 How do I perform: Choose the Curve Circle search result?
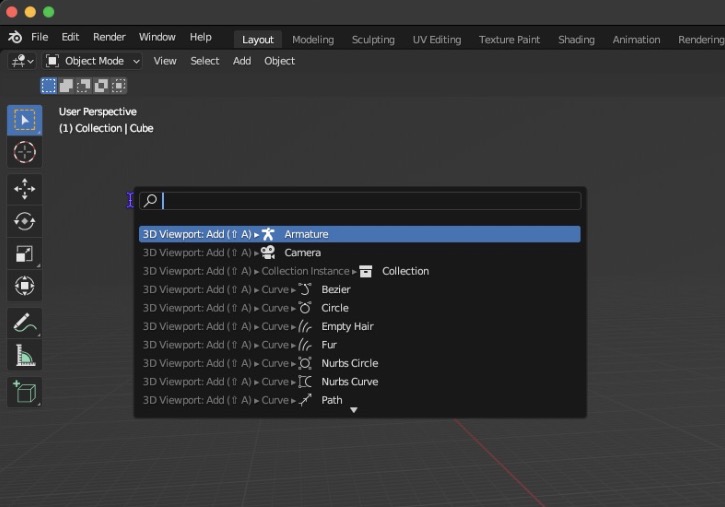pyautogui.click(x=360, y=308)
